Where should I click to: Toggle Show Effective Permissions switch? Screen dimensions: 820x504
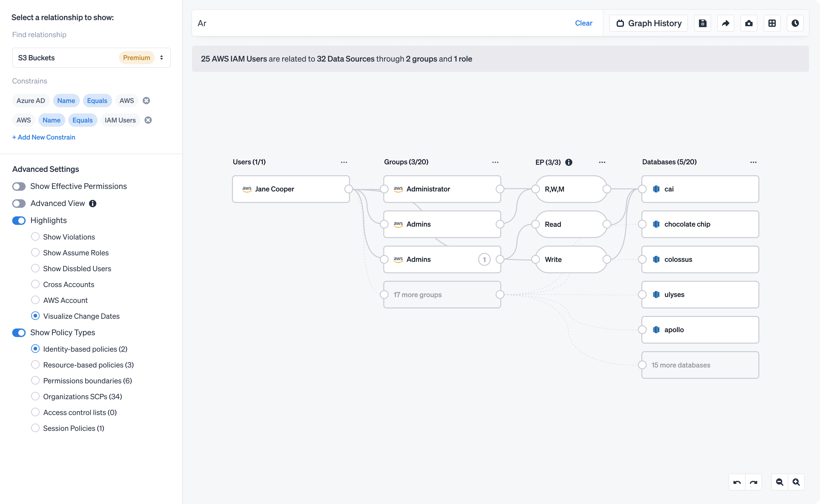coord(19,186)
